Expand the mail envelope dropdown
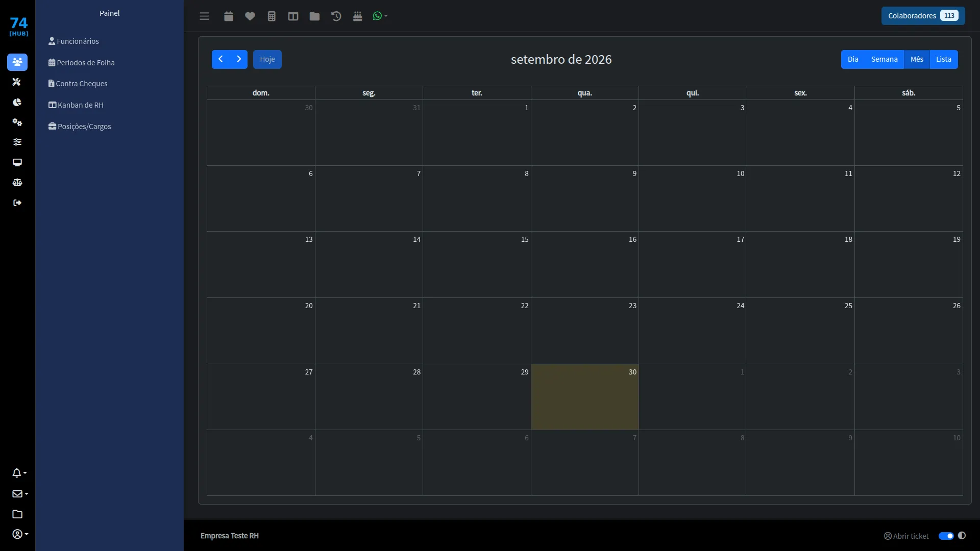 coord(20,493)
